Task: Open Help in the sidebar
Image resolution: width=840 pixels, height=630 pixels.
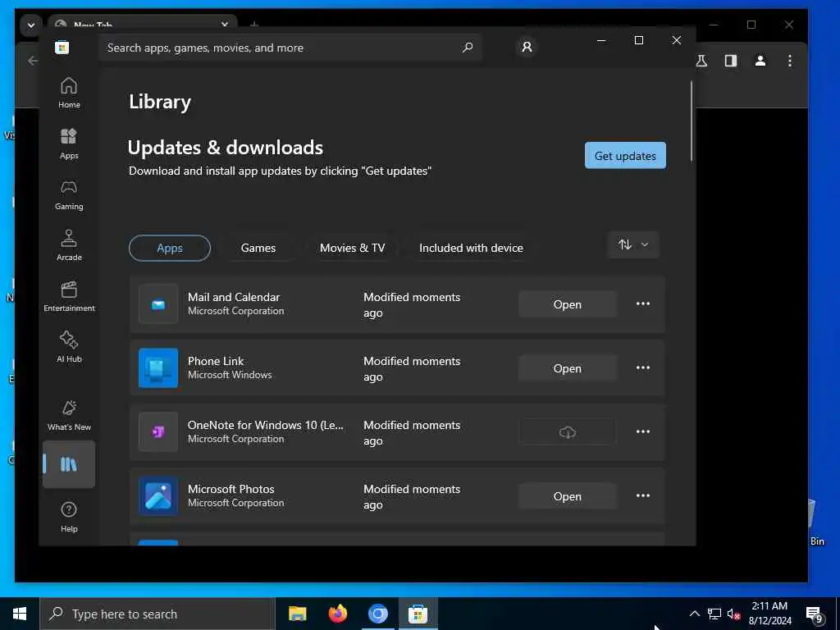Action: click(69, 517)
